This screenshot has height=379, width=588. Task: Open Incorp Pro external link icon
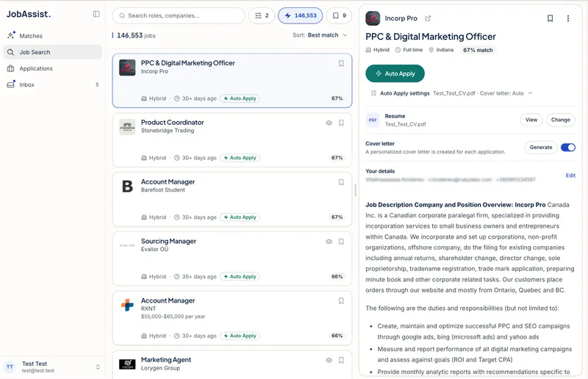tap(428, 18)
